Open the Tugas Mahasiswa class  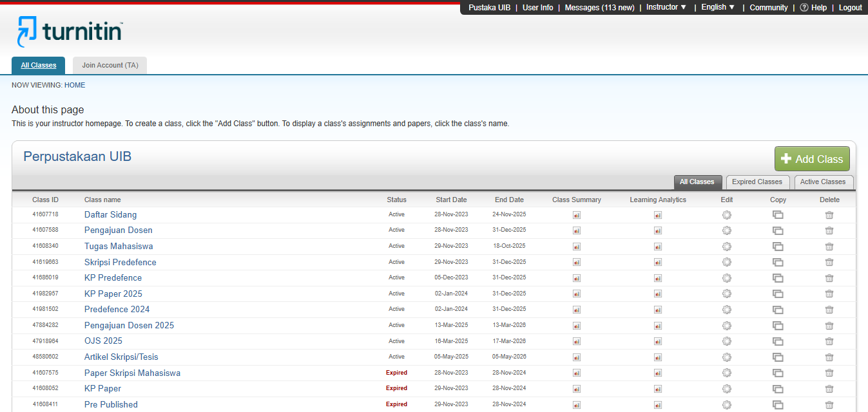[119, 247]
